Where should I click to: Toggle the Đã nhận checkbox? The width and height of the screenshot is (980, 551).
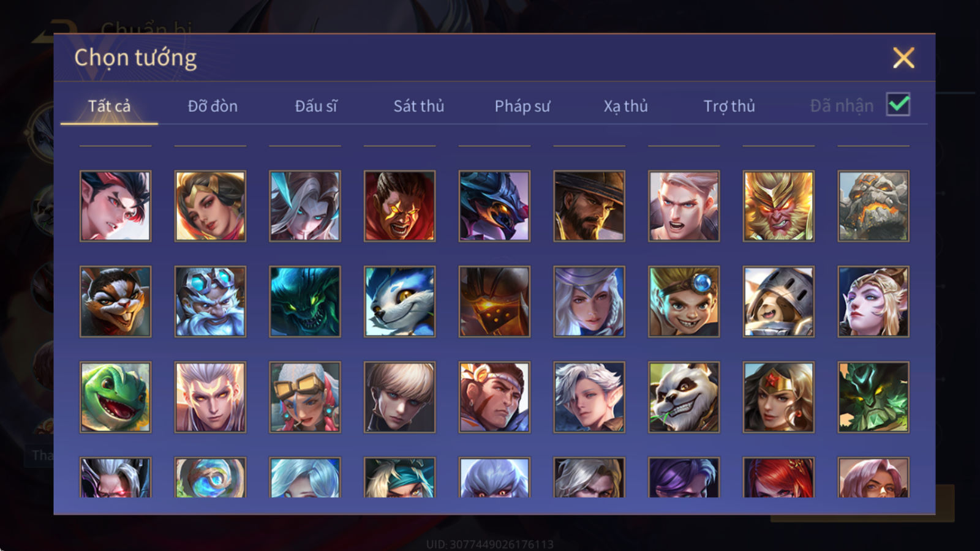point(899,105)
